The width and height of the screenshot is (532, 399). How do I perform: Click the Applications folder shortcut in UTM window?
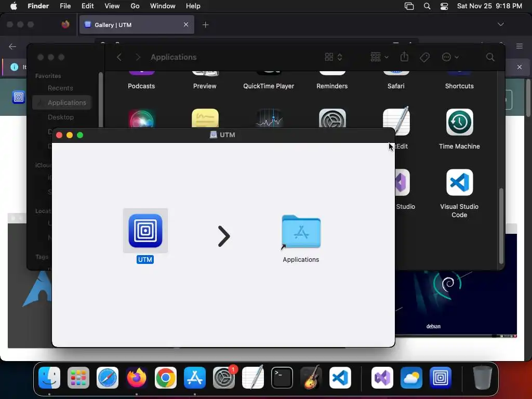(x=301, y=231)
